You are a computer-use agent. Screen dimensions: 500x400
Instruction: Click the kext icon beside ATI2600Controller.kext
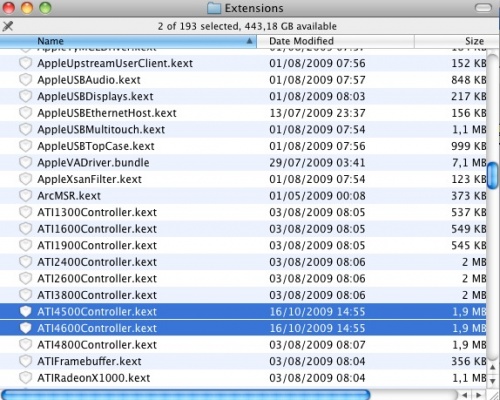(x=25, y=278)
